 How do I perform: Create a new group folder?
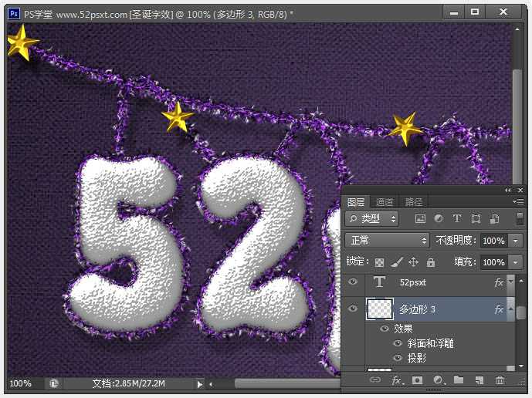[459, 379]
